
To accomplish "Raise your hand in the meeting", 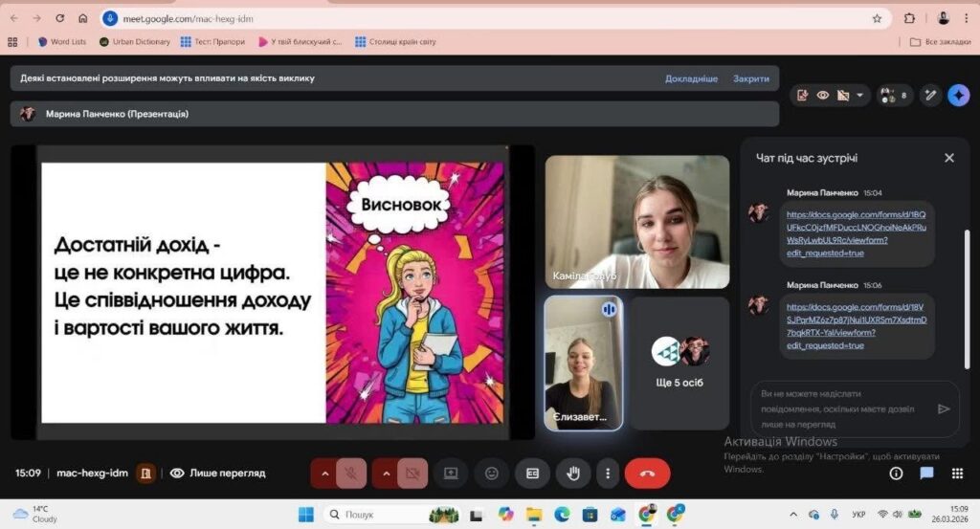I will [x=573, y=473].
